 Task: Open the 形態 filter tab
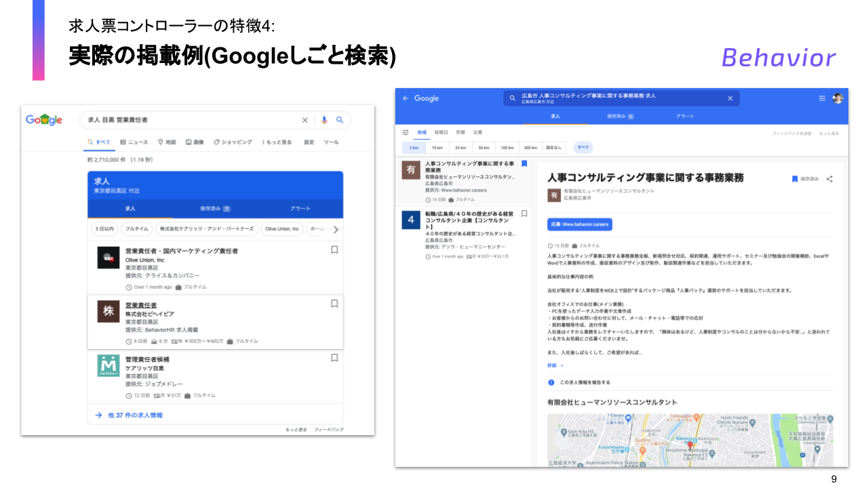pos(460,132)
